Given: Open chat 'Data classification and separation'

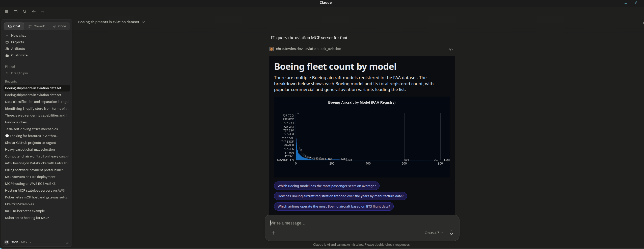Looking at the screenshot, I should [x=37, y=102].
